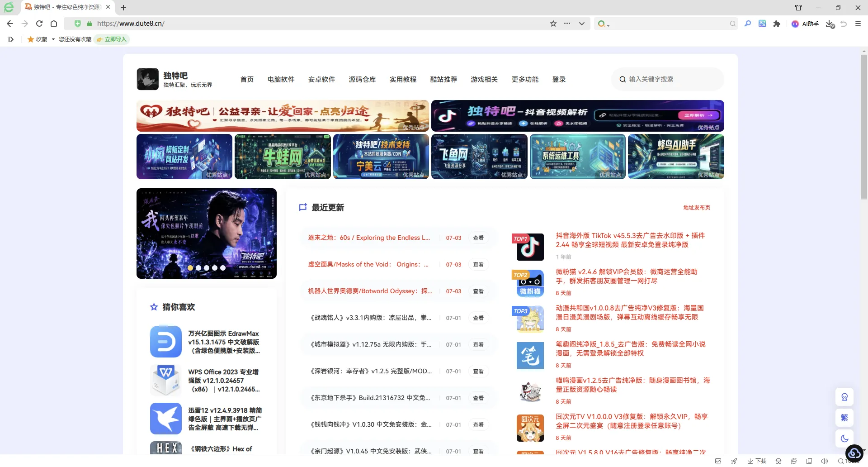Click the undo closed tab icon
The height and width of the screenshot is (467, 868).
pos(844,24)
